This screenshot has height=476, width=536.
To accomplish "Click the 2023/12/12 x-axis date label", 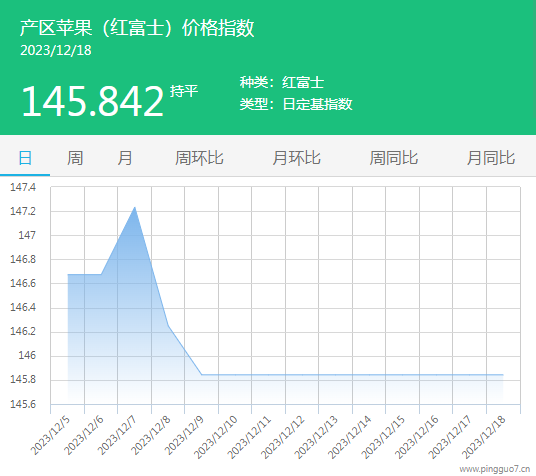I will [x=282, y=437].
